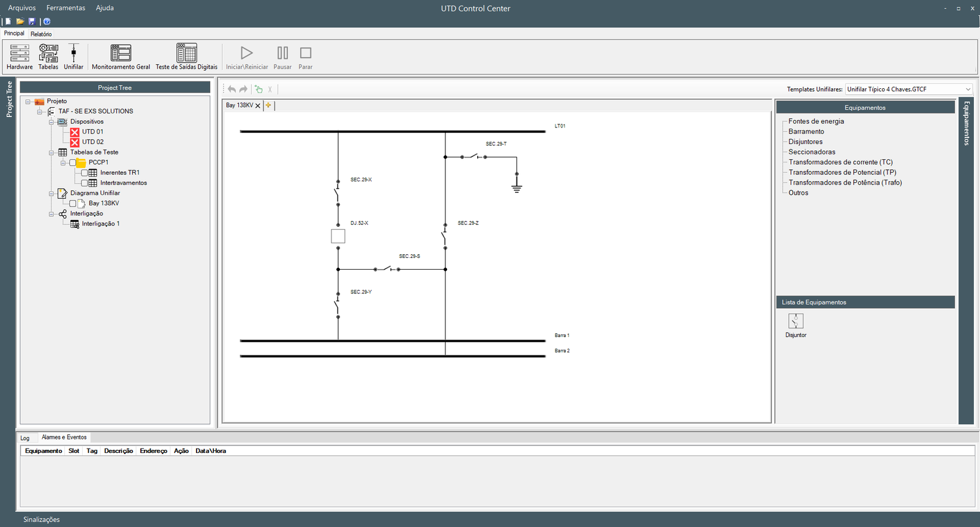Screen dimensions: 980x527
Task: Click the Dispositivos device icon
Action: 62,121
